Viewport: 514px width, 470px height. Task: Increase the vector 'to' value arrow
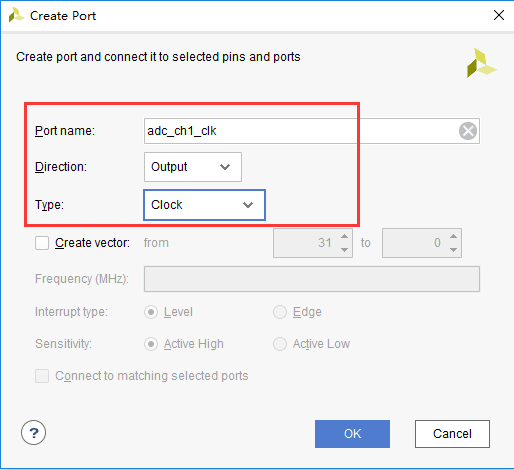453,236
